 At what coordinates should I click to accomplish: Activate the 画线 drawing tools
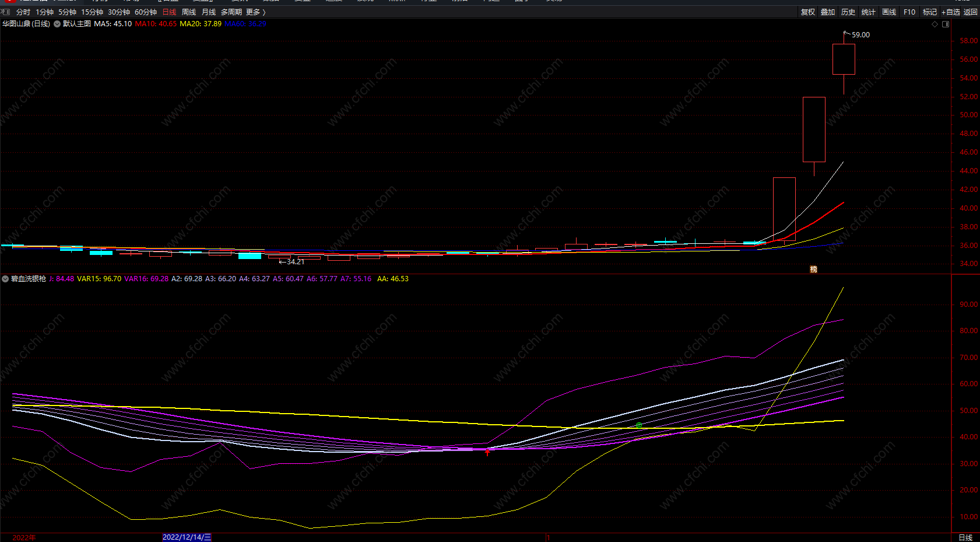(889, 12)
